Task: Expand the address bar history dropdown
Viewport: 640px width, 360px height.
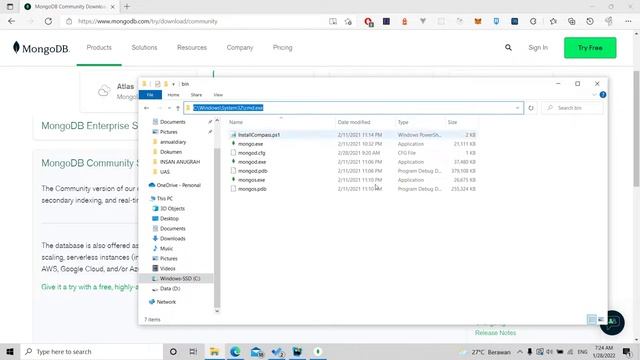Action: tap(518, 108)
